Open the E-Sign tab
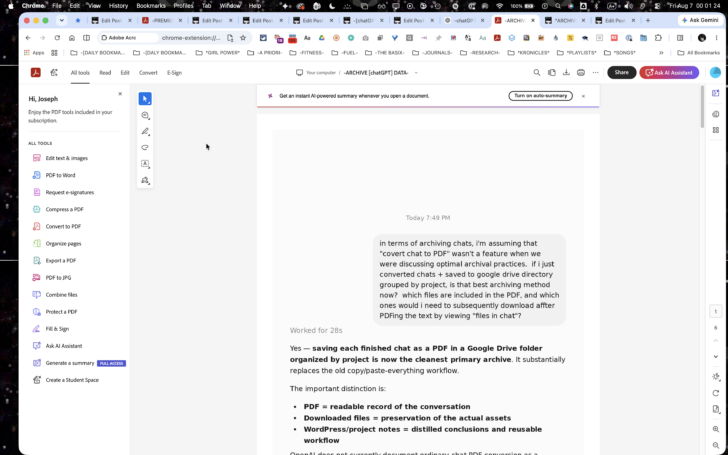This screenshot has width=728, height=455. [x=175, y=73]
